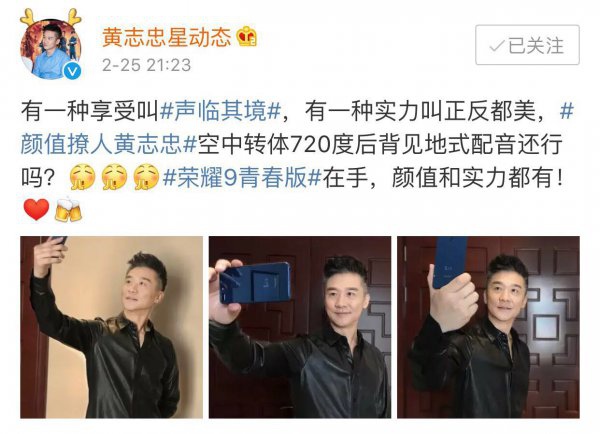Open hashtag #颜值撩人黄志忠#

click(x=109, y=144)
